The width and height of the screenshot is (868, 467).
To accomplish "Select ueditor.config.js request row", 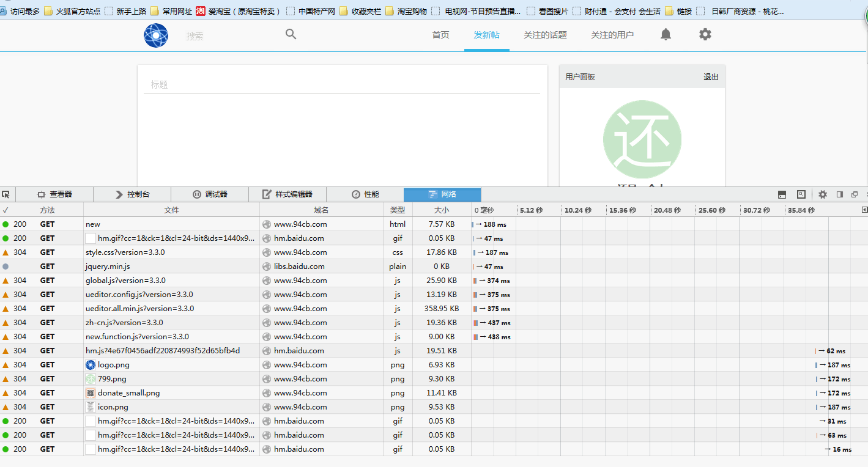I will (x=434, y=295).
